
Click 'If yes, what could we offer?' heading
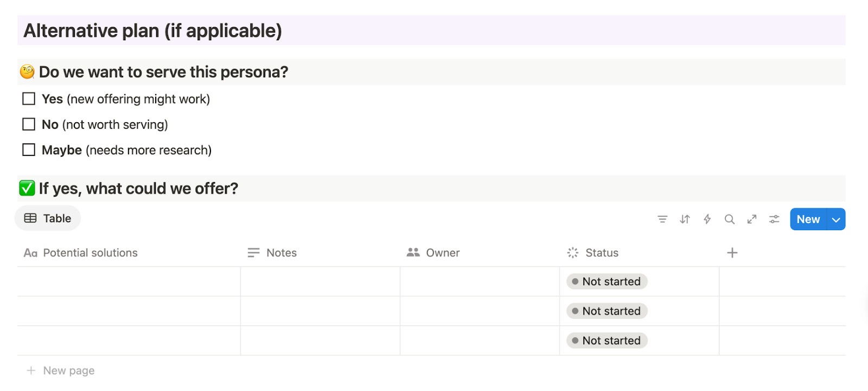tap(138, 188)
